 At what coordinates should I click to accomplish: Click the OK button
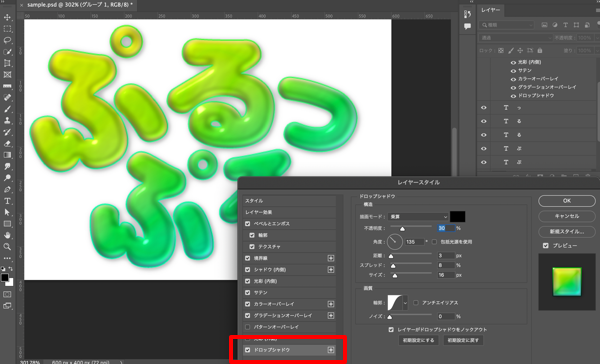point(567,201)
